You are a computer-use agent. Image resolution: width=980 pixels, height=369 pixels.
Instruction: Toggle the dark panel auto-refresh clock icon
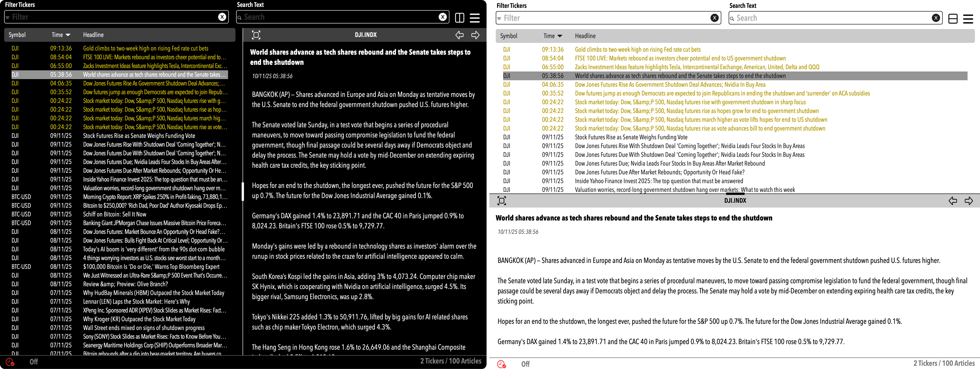pyautogui.click(x=10, y=362)
